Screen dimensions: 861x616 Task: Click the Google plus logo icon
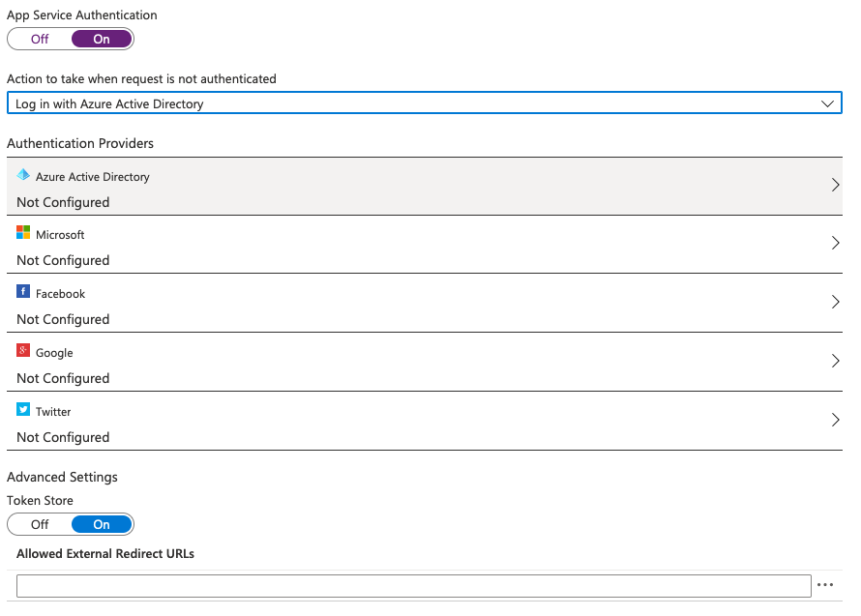point(23,351)
